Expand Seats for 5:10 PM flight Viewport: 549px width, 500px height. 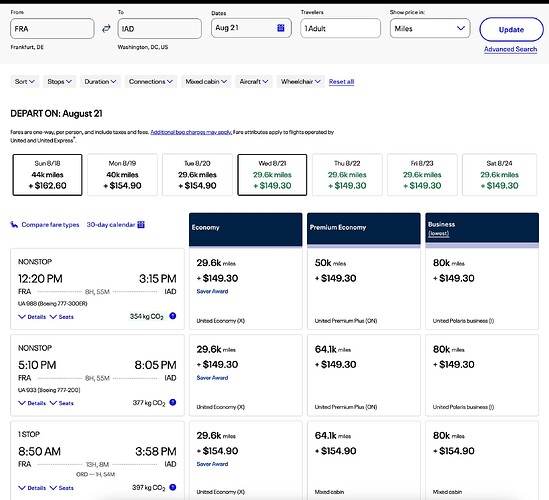click(62, 403)
